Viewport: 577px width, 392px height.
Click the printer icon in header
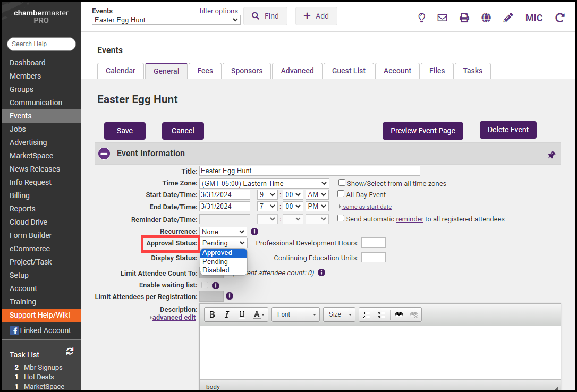(x=464, y=18)
